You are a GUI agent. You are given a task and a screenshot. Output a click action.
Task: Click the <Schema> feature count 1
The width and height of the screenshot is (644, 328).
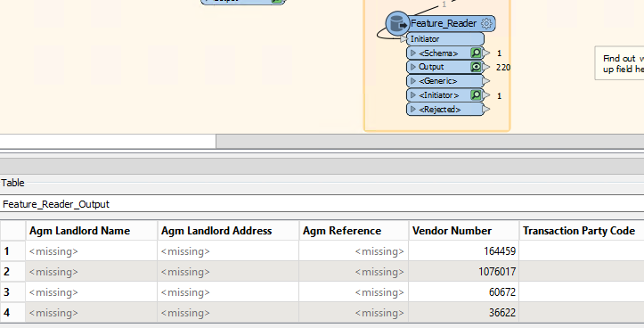click(499, 53)
